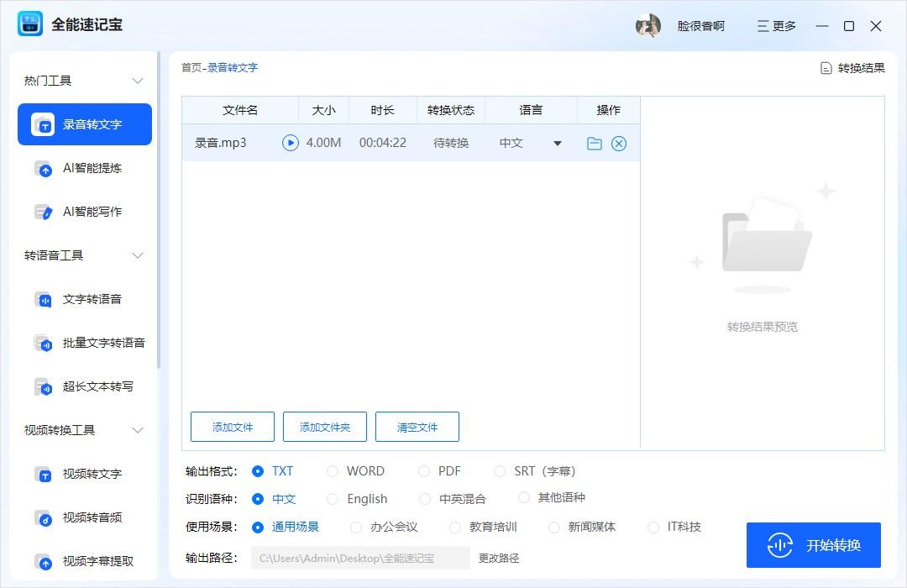Click the 转换结果 document icon
The image size is (907, 588).
point(826,68)
